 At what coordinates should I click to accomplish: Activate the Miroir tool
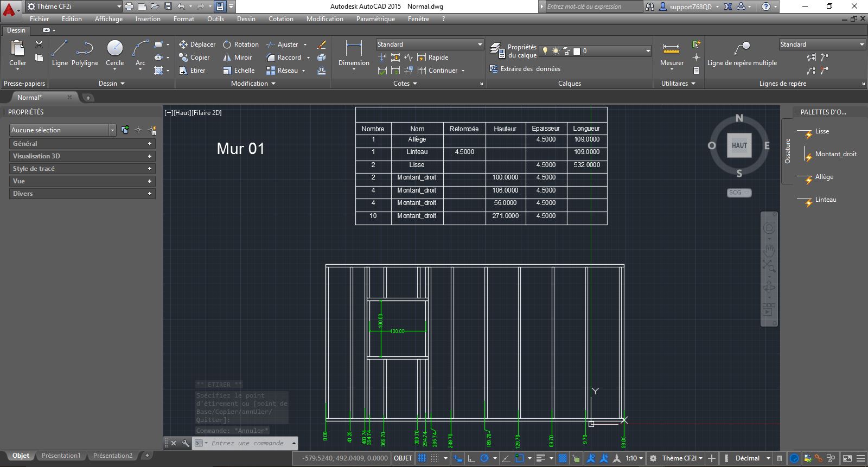pos(237,57)
